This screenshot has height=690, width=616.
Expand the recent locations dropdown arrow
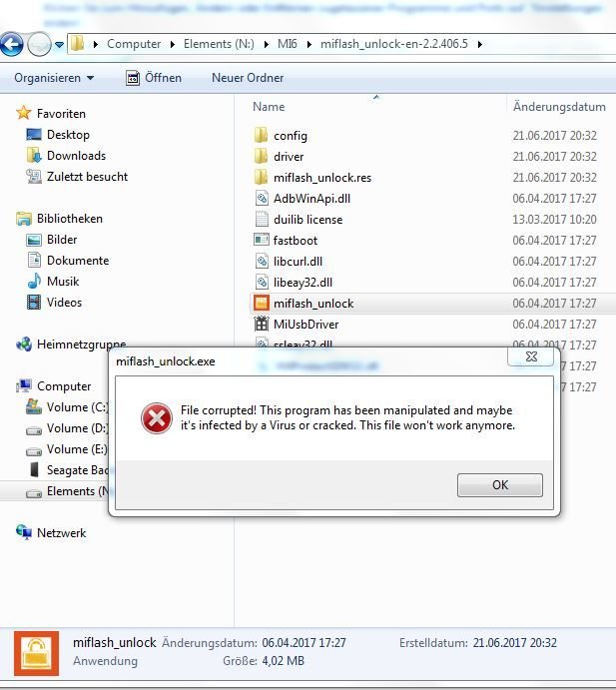59,45
